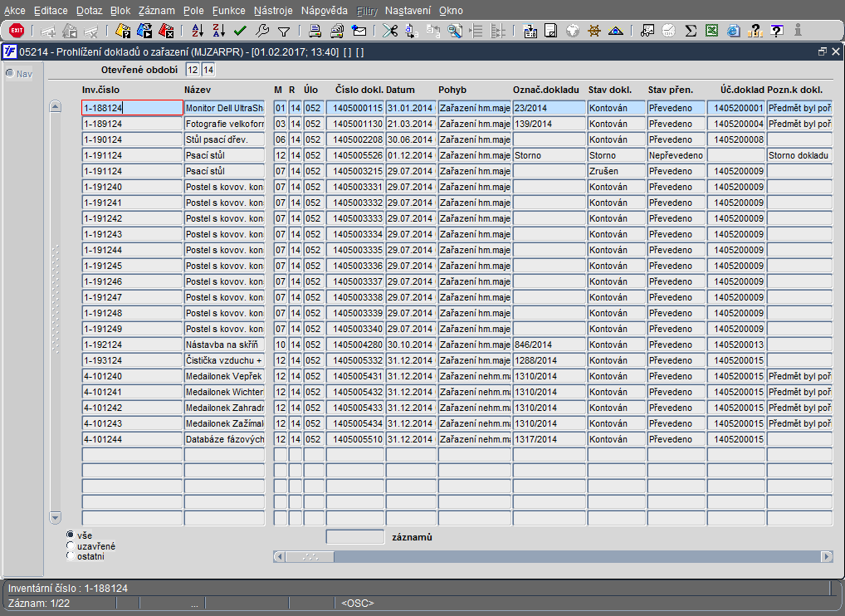Click the question mark with books help icon
This screenshot has height=616, width=845.
click(x=755, y=31)
